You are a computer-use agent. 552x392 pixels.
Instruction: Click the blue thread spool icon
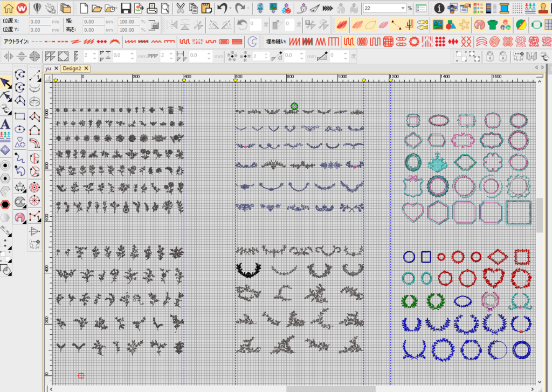[x=504, y=8]
